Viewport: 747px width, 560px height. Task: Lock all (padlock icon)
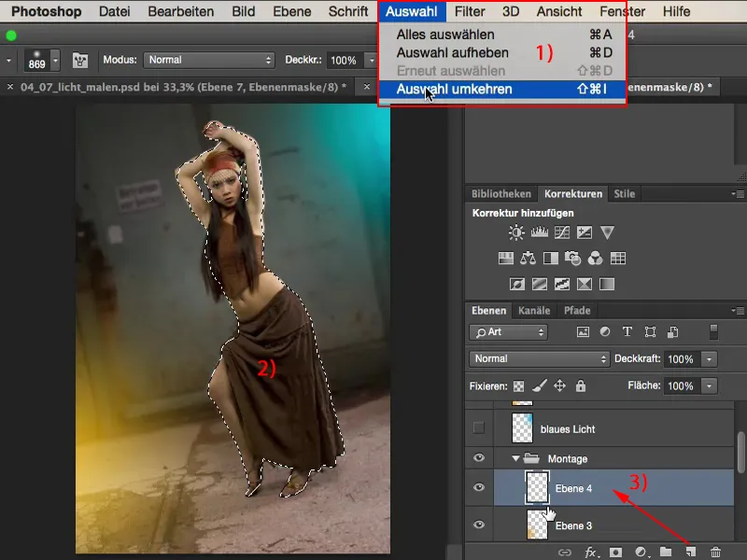(580, 385)
